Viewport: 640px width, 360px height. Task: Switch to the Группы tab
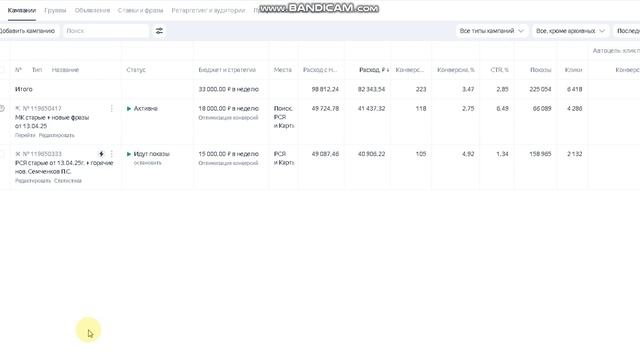coord(55,10)
